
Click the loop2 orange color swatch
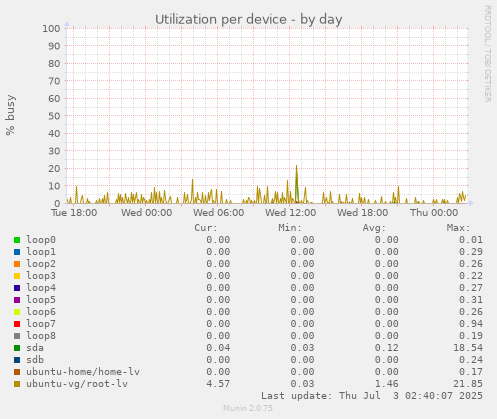click(x=17, y=264)
